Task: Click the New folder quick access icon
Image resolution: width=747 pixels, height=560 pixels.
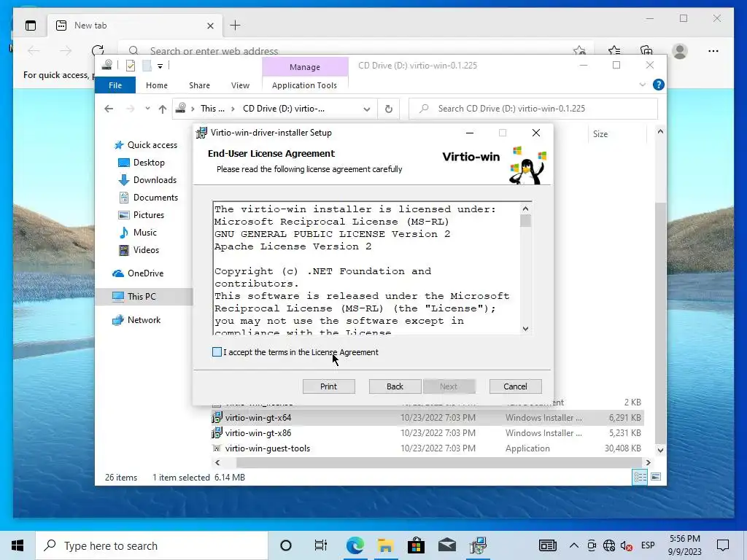Action: [x=147, y=66]
